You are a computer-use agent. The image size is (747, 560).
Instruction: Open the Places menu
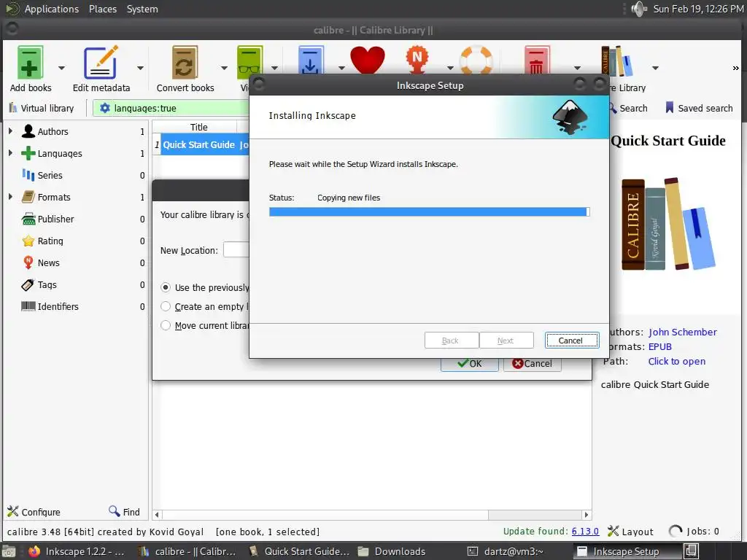click(x=103, y=9)
